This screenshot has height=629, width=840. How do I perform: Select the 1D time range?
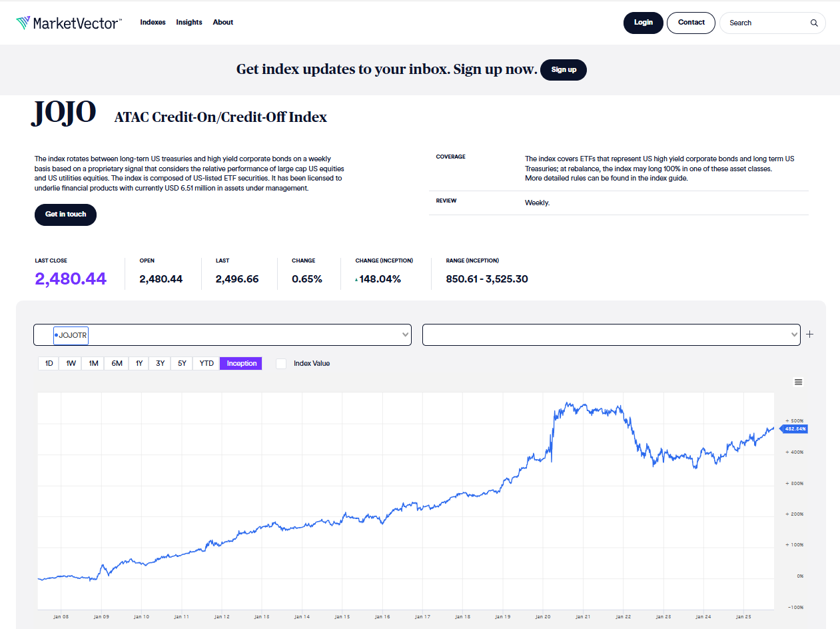(49, 363)
